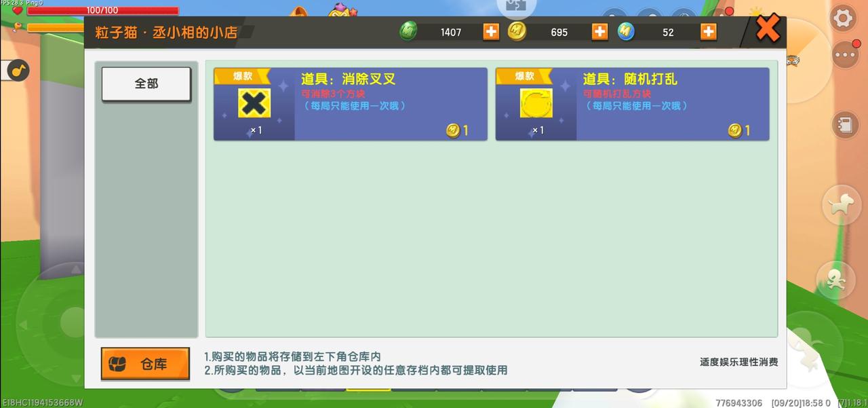
Task: Toggle the music note icon
Action: 18,70
